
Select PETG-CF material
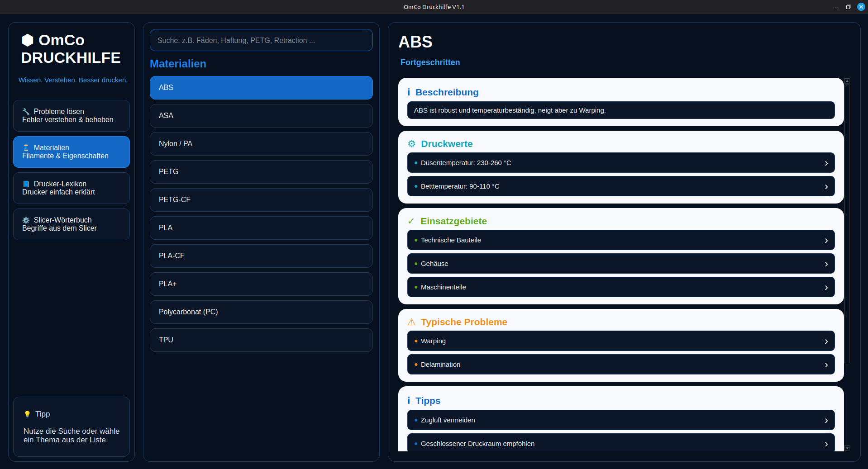coord(261,200)
